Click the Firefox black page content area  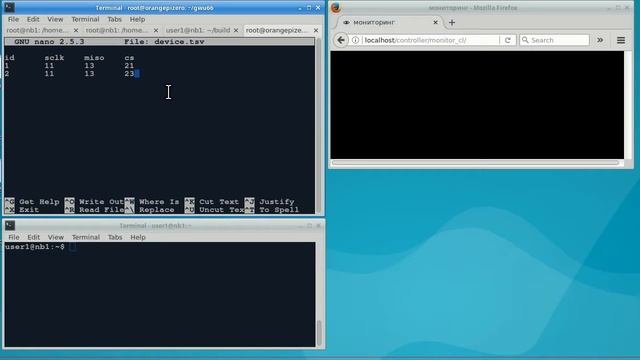pos(477,104)
